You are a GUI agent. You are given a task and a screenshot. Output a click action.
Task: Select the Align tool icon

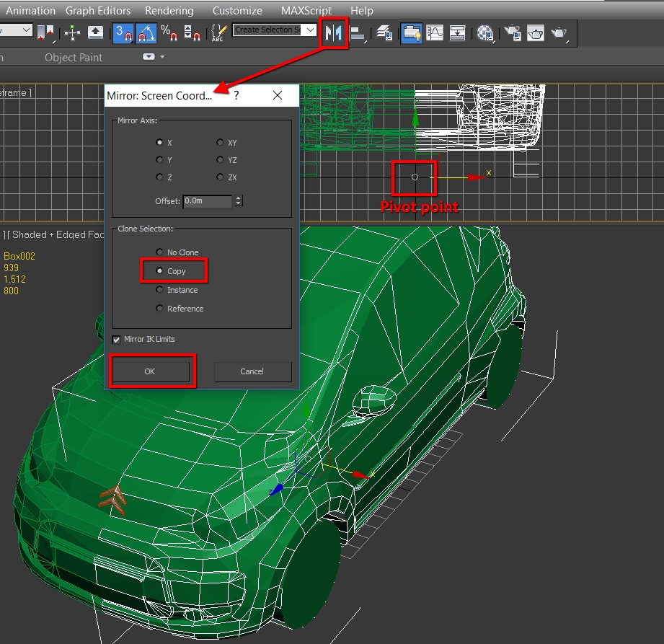click(x=358, y=33)
